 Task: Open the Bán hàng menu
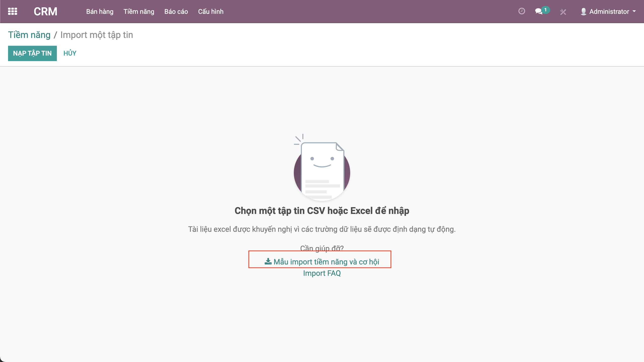[x=100, y=12]
